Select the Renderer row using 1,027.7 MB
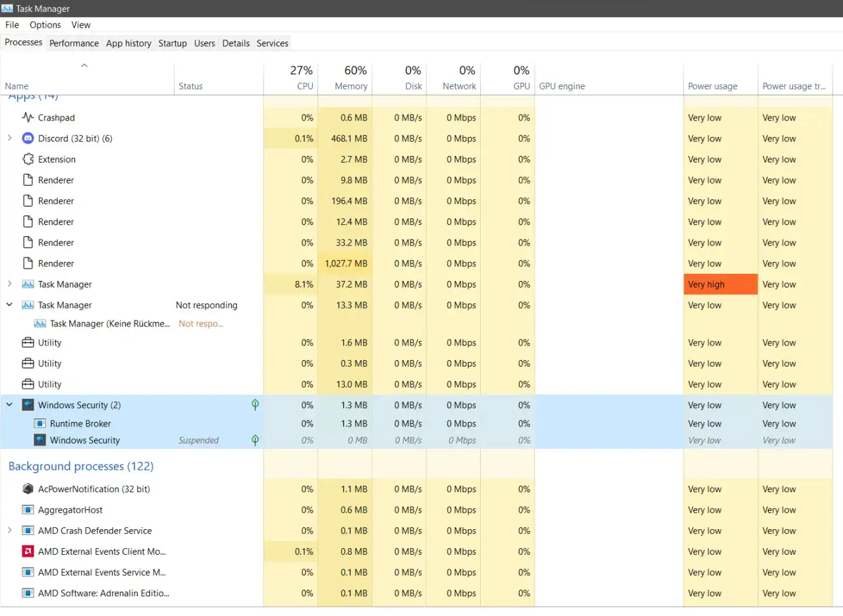Viewport: 843px width, 616px height. pyautogui.click(x=416, y=263)
